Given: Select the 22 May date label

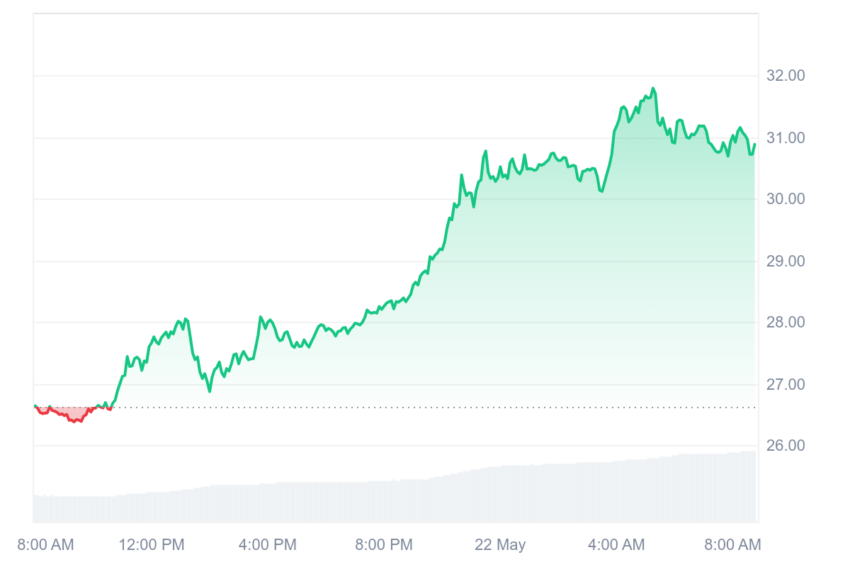Looking at the screenshot, I should [500, 544].
